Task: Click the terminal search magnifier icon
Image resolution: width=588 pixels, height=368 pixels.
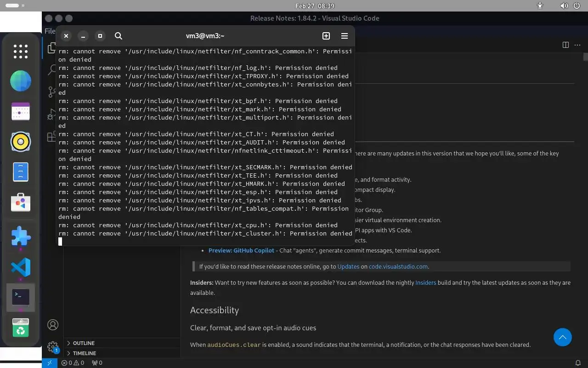Action: pyautogui.click(x=118, y=36)
